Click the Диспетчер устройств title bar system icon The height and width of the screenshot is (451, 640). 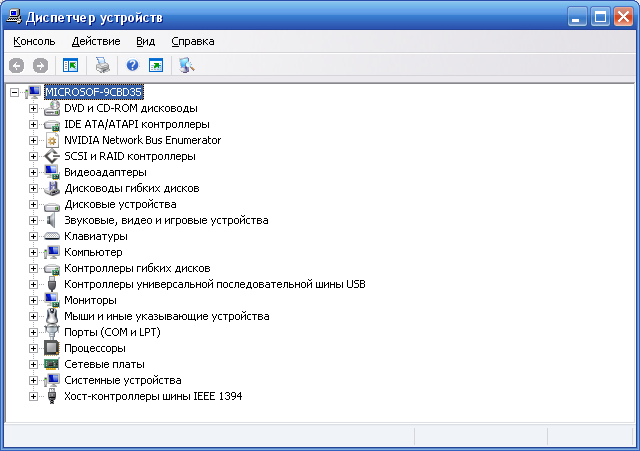point(14,17)
